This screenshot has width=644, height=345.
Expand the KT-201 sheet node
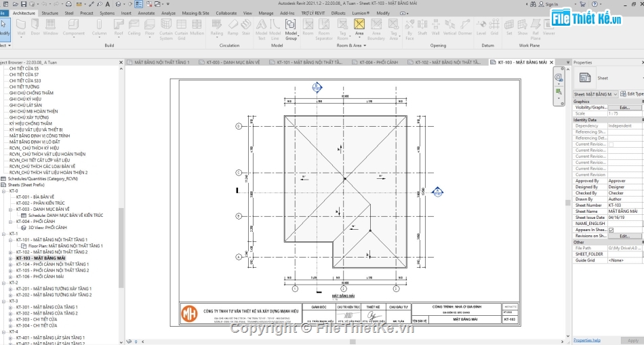click(10, 289)
